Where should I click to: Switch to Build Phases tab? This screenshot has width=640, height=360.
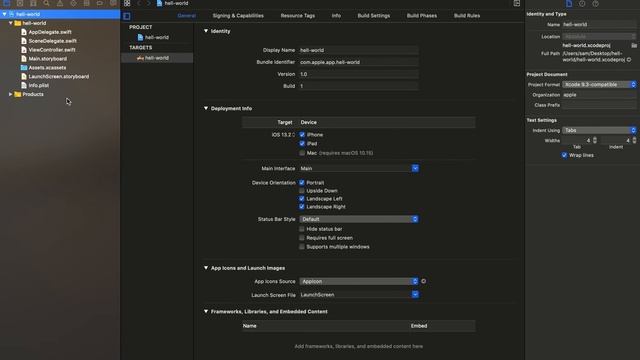pos(422,16)
